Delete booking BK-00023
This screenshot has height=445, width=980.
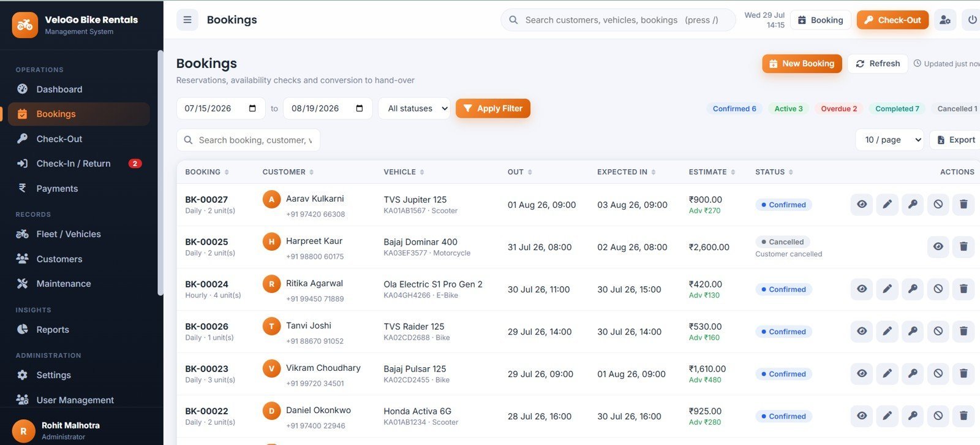click(x=963, y=373)
